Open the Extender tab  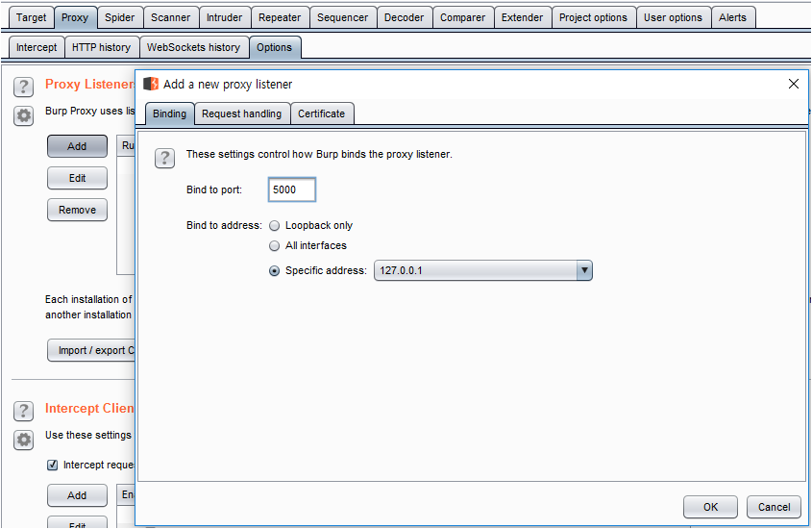point(522,17)
